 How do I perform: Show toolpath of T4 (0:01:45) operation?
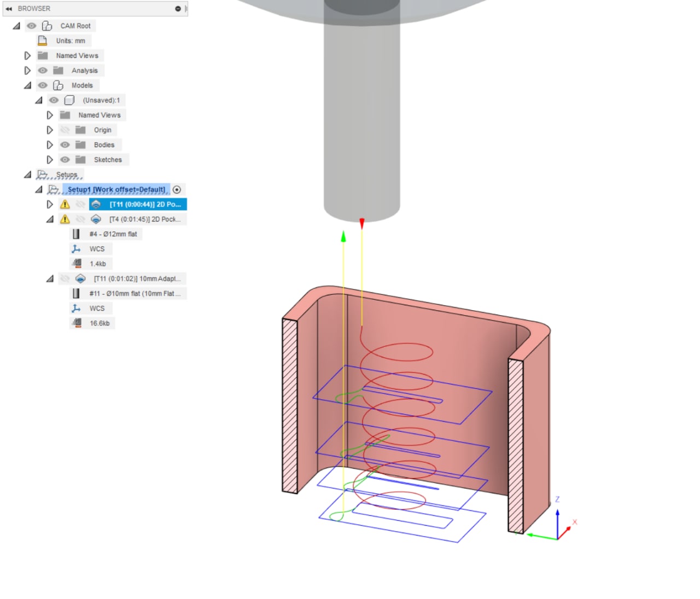(80, 219)
